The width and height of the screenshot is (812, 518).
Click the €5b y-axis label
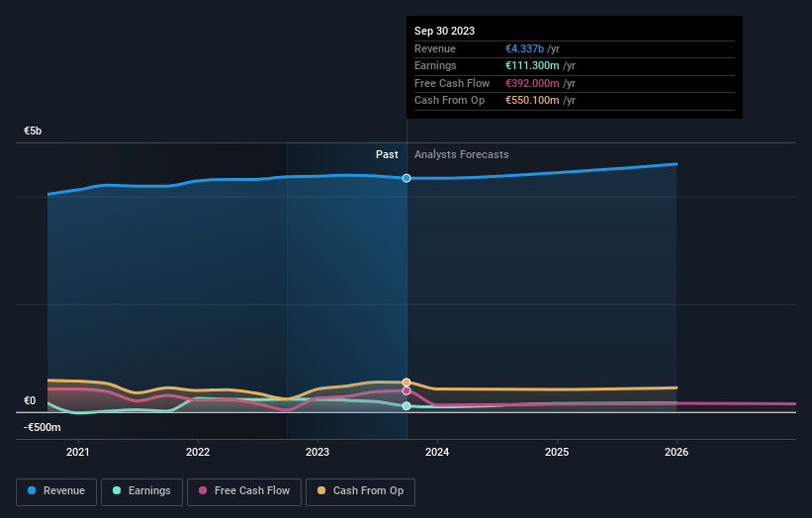[x=33, y=130]
